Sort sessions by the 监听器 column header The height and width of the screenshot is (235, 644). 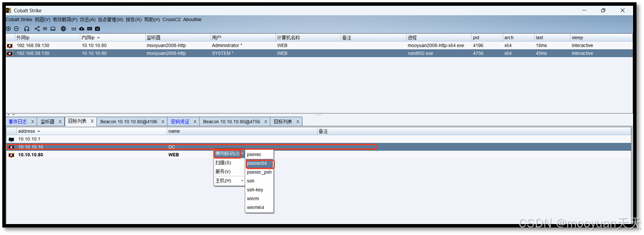click(x=178, y=37)
